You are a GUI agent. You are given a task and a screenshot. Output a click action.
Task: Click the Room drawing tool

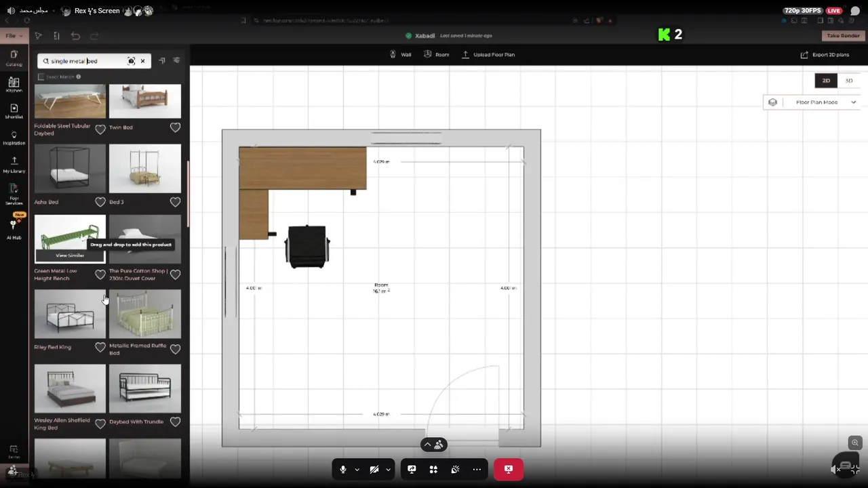pyautogui.click(x=436, y=54)
